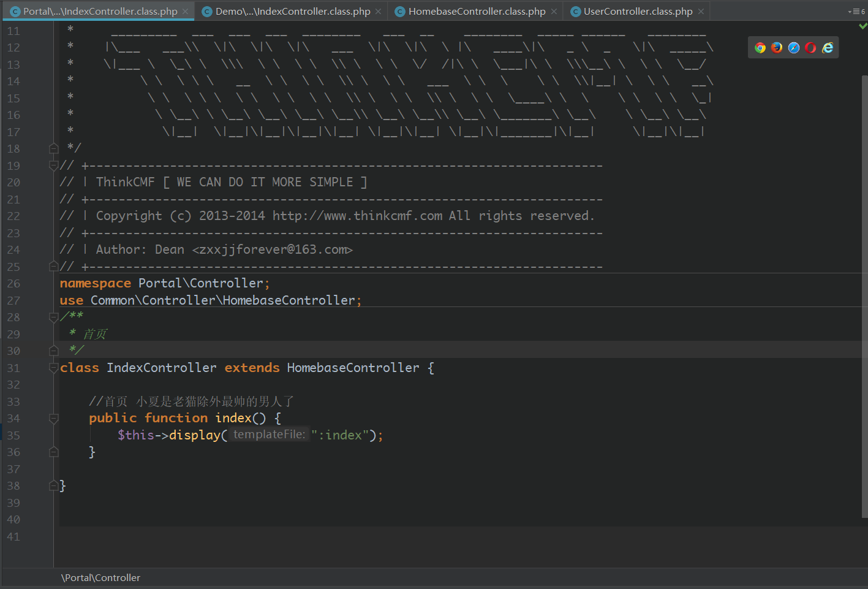The width and height of the screenshot is (868, 589).
Task: Click 'index()' method name on line 34
Action: 241,418
